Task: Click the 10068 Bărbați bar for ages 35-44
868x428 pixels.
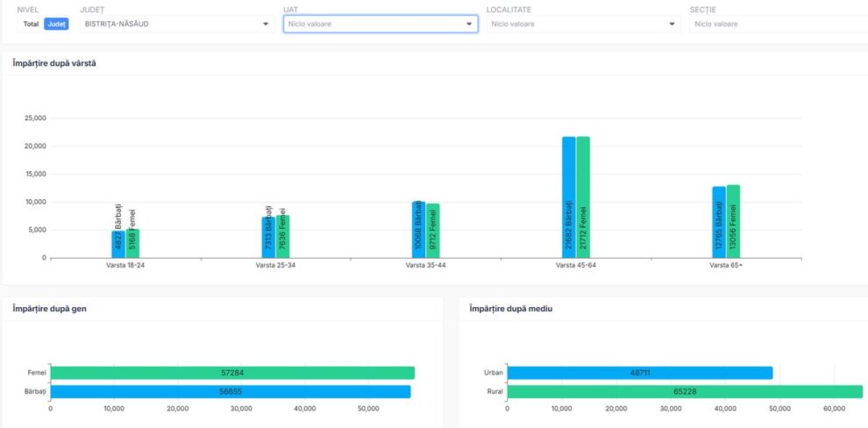Action: point(418,230)
